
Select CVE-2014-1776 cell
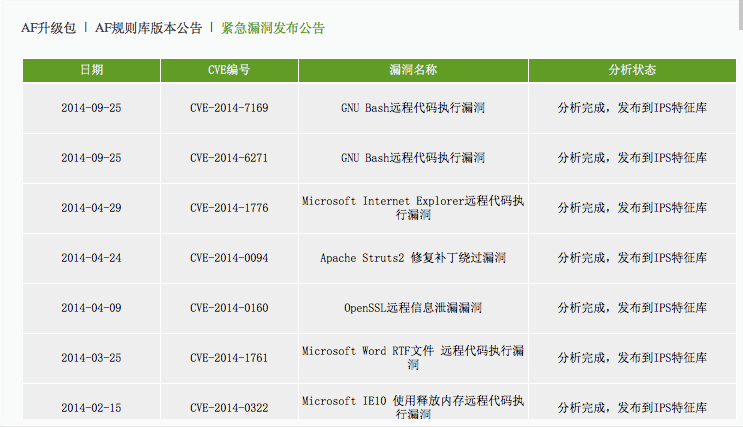(x=229, y=208)
